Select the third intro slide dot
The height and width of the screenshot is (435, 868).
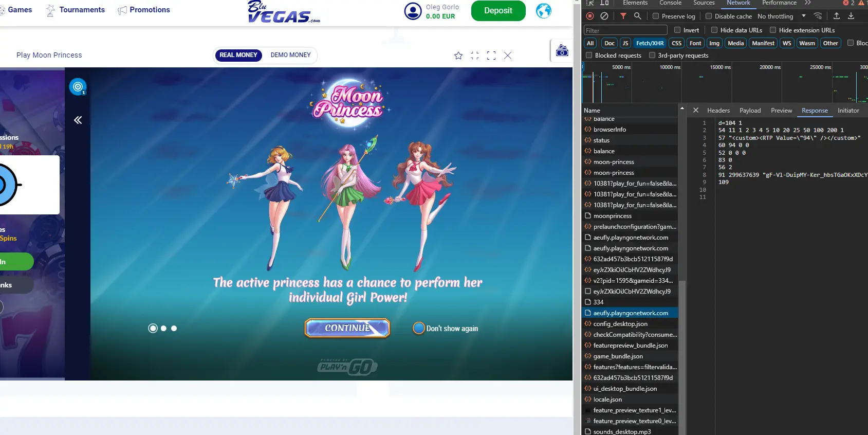174,328
